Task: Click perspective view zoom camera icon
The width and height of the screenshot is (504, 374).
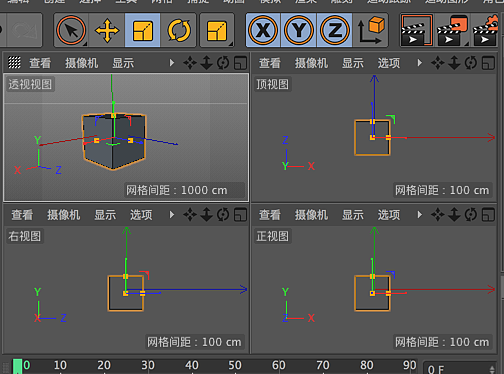Action: tap(207, 63)
